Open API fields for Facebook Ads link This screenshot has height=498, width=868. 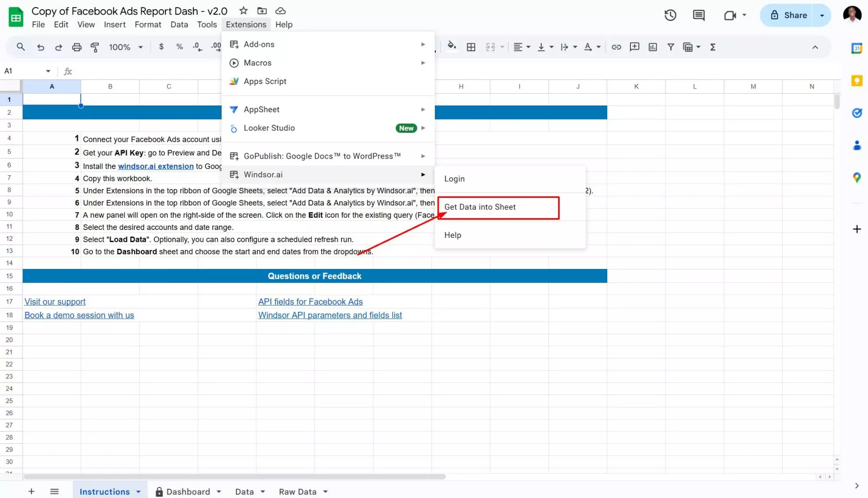point(310,301)
